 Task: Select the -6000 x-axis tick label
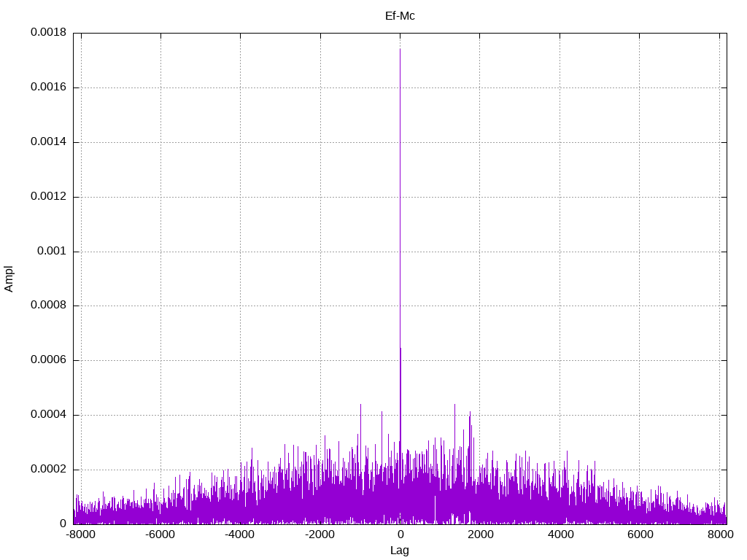[x=160, y=535]
